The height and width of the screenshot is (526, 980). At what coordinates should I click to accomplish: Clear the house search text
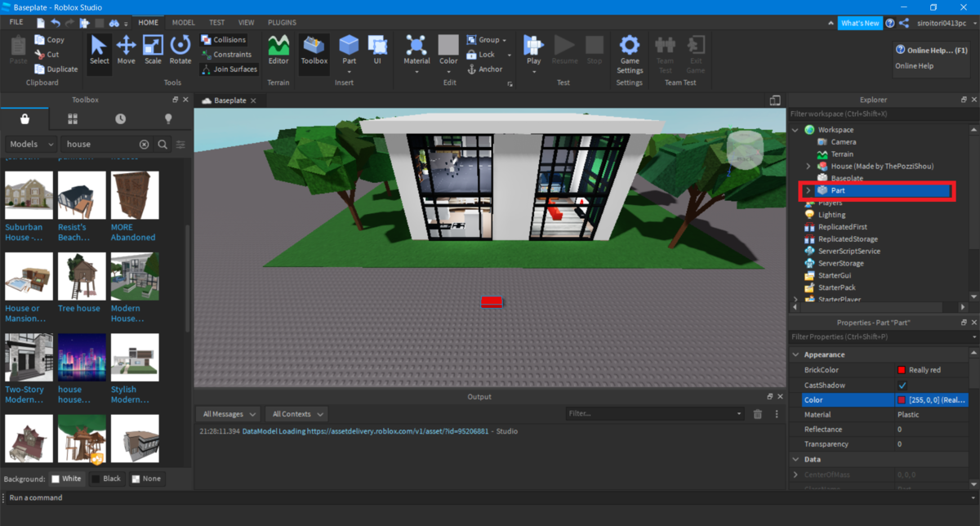145,145
